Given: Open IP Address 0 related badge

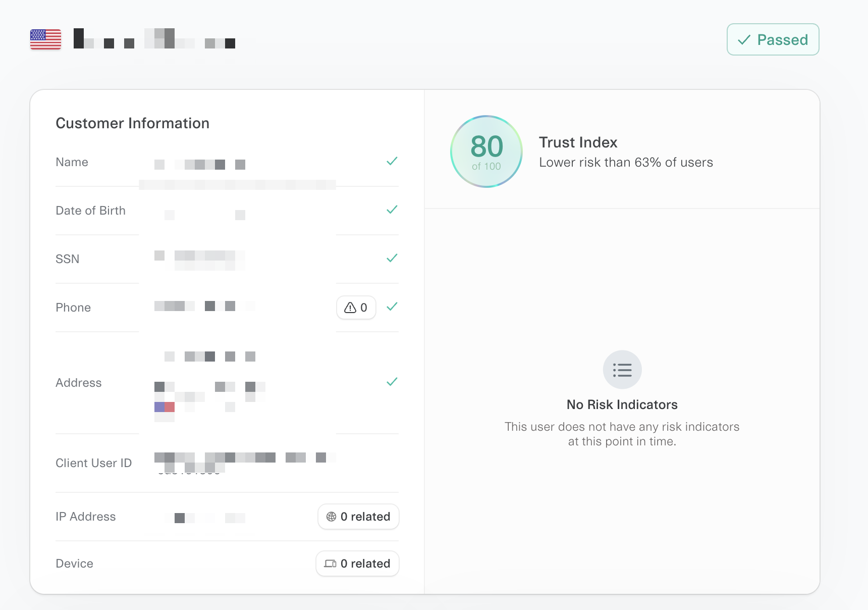Looking at the screenshot, I should tap(358, 517).
